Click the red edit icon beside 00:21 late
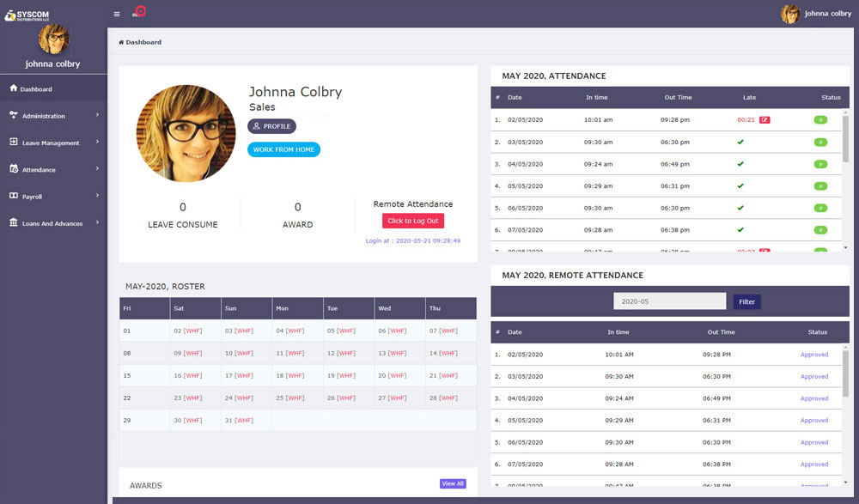This screenshot has height=504, width=859. click(x=765, y=120)
